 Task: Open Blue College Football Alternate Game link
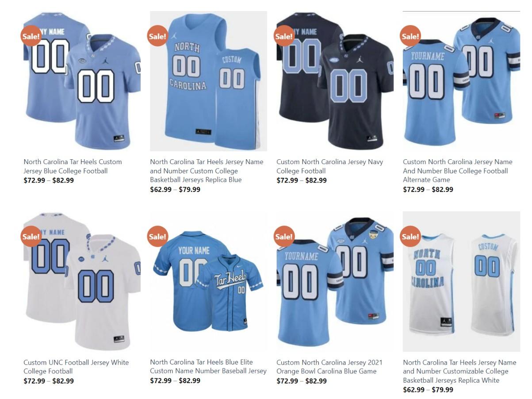point(458,171)
